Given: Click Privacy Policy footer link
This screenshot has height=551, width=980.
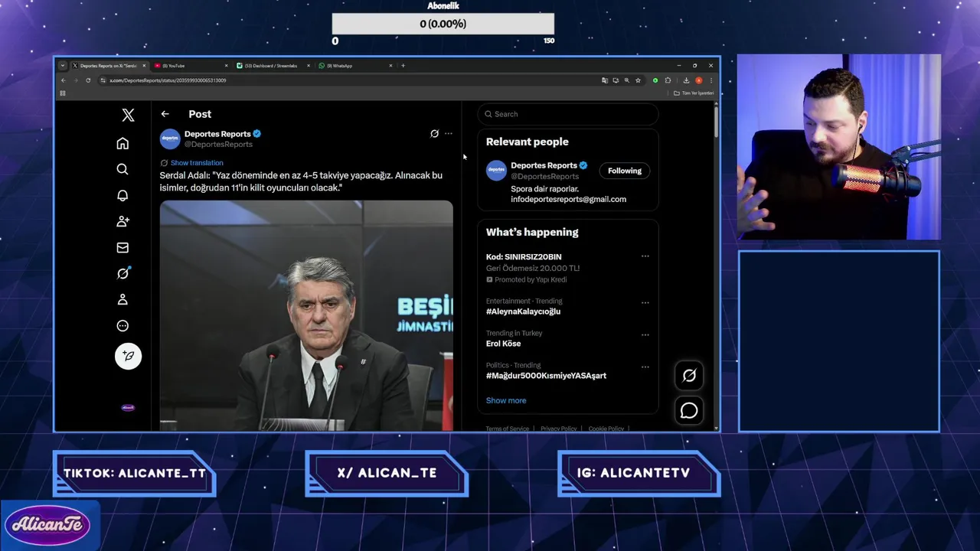Looking at the screenshot, I should point(558,429).
